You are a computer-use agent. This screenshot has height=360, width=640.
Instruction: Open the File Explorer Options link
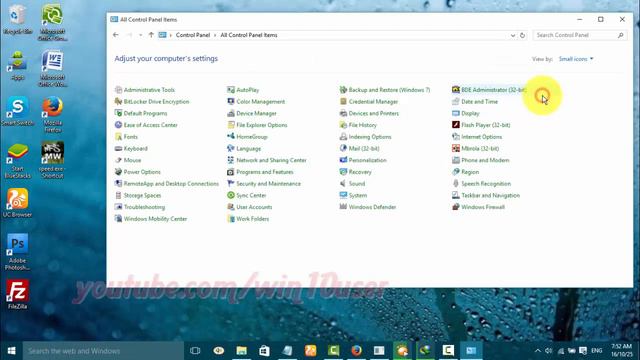click(x=262, y=125)
